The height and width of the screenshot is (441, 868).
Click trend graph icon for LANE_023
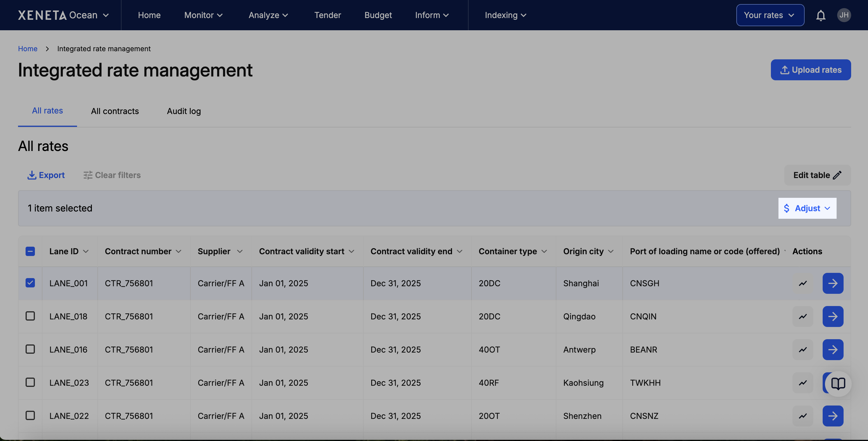(803, 383)
